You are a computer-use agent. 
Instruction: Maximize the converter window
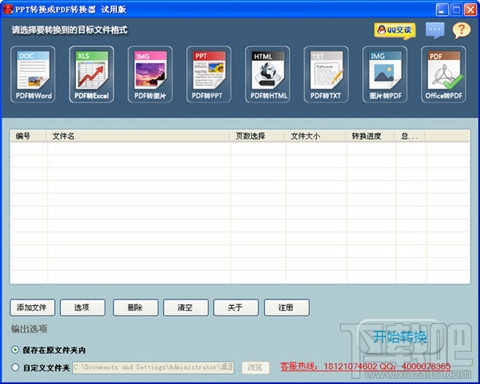click(x=456, y=10)
